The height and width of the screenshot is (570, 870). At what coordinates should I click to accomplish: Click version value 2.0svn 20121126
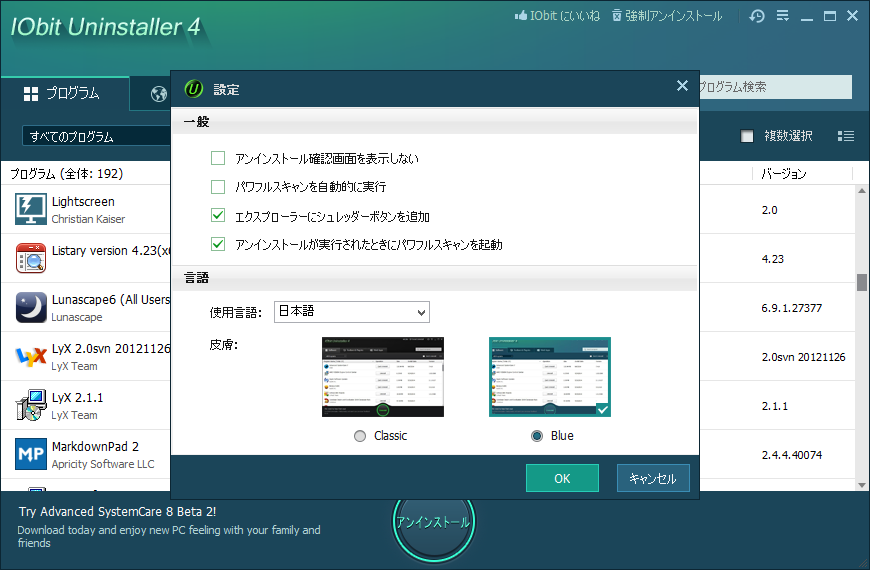[803, 357]
